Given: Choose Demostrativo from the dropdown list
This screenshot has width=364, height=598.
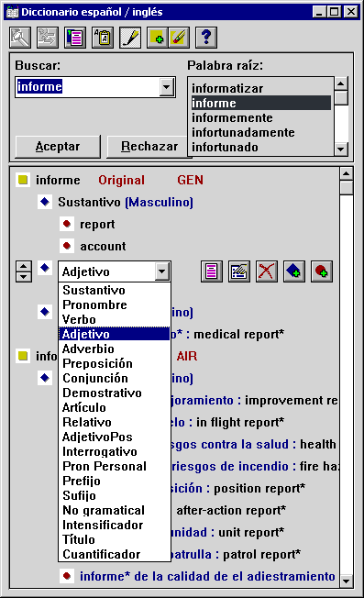Looking at the screenshot, I should [x=114, y=393].
